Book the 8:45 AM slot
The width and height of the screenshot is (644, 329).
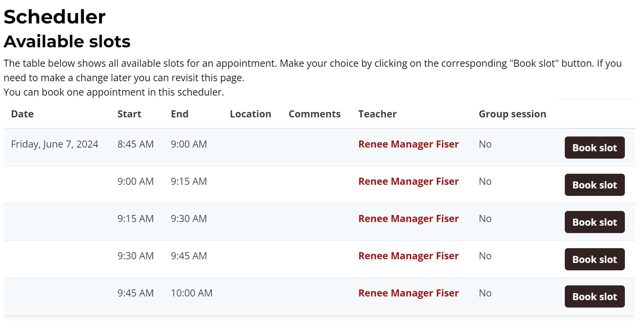pos(594,148)
